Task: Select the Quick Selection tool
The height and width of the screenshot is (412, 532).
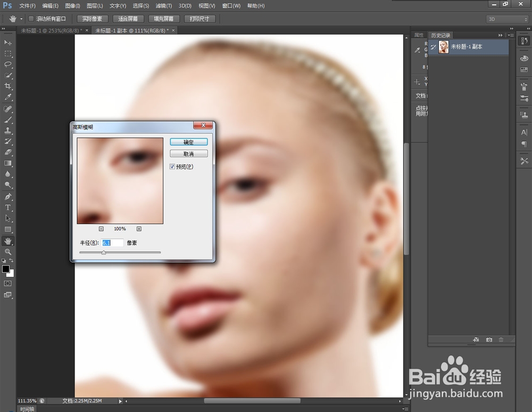Action: [7, 76]
